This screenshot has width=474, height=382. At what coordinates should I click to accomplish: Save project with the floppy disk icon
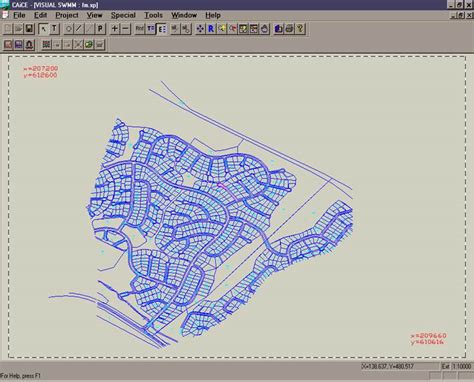[x=29, y=29]
